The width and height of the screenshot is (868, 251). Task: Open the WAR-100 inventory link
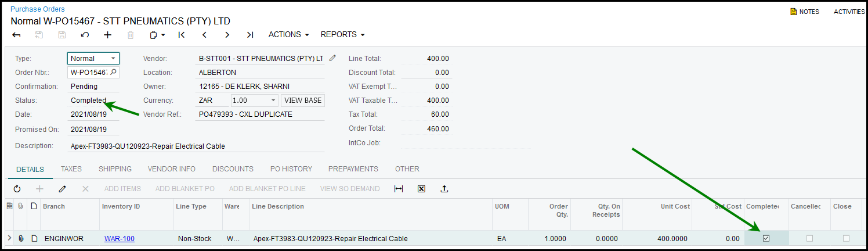click(x=119, y=239)
